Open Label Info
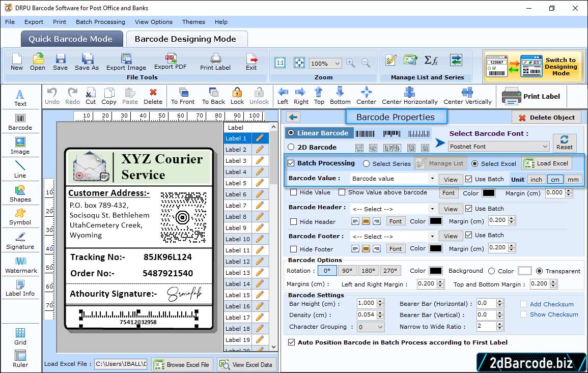The width and height of the screenshot is (588, 373). [20, 289]
